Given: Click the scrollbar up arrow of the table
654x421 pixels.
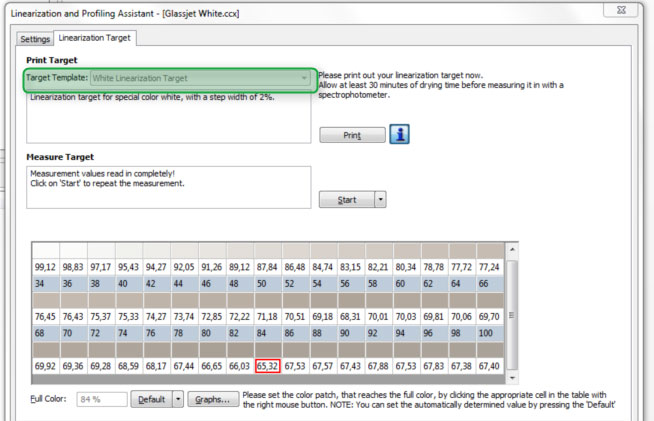Looking at the screenshot, I should pyautogui.click(x=512, y=249).
